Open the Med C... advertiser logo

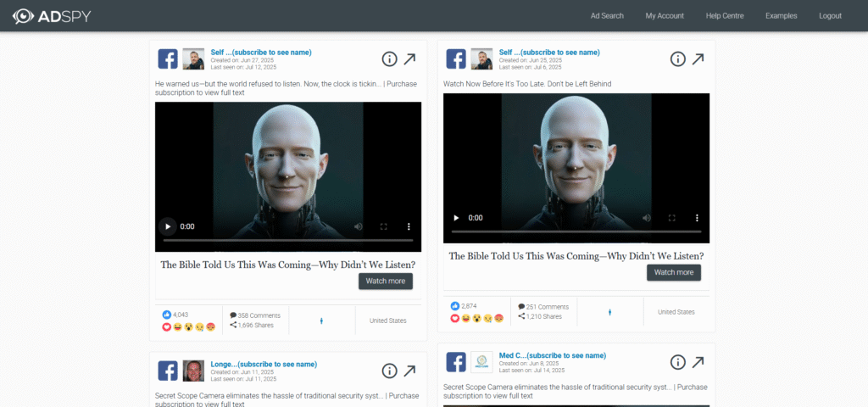[481, 361]
